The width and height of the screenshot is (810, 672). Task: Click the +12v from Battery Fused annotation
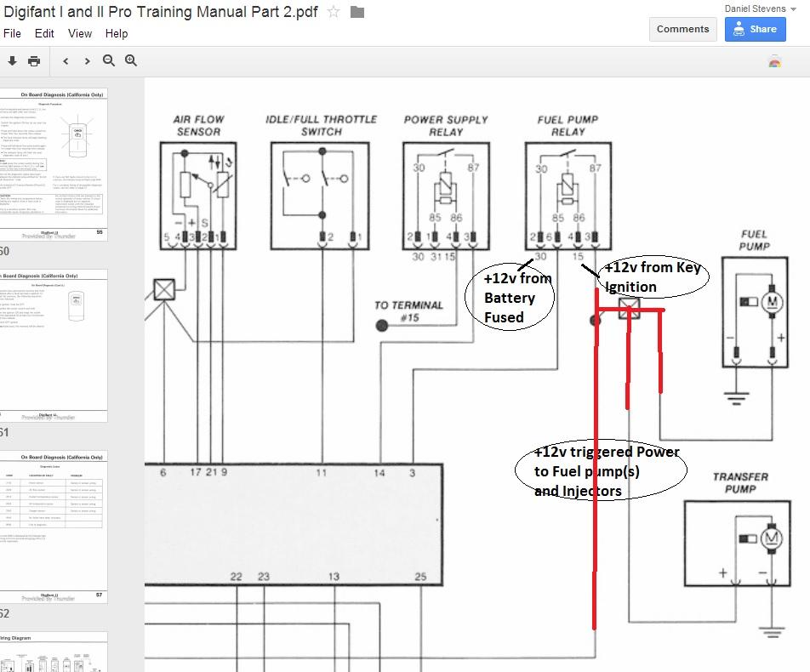tap(510, 298)
